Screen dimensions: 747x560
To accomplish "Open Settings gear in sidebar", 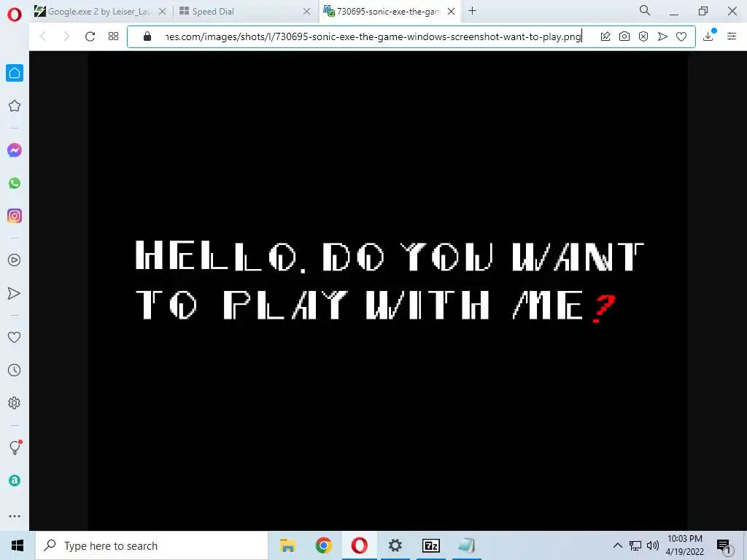I will click(15, 402).
